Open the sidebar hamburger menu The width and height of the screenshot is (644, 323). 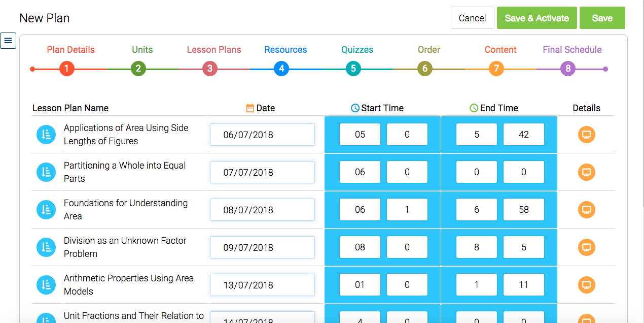pos(8,40)
